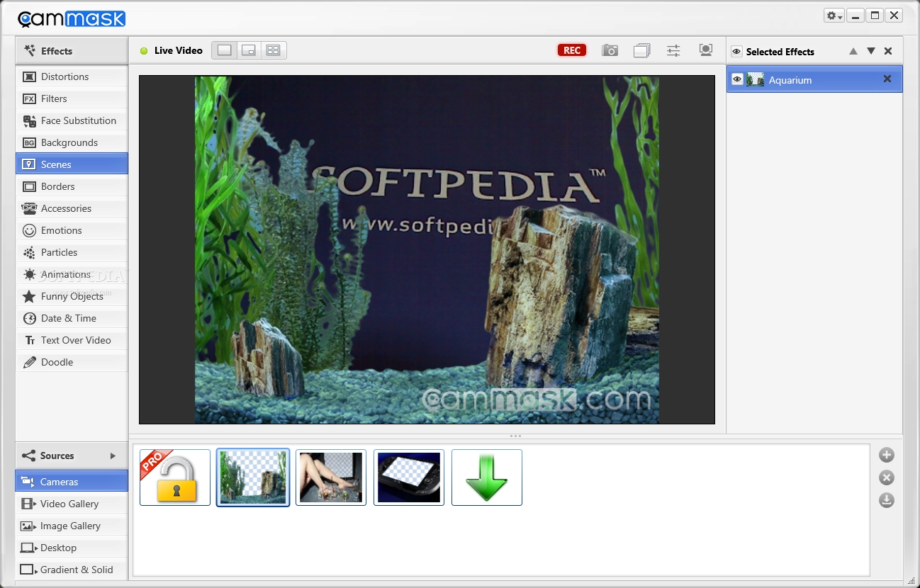Delete item with the round X button
Image resolution: width=920 pixels, height=588 pixels.
click(887, 477)
